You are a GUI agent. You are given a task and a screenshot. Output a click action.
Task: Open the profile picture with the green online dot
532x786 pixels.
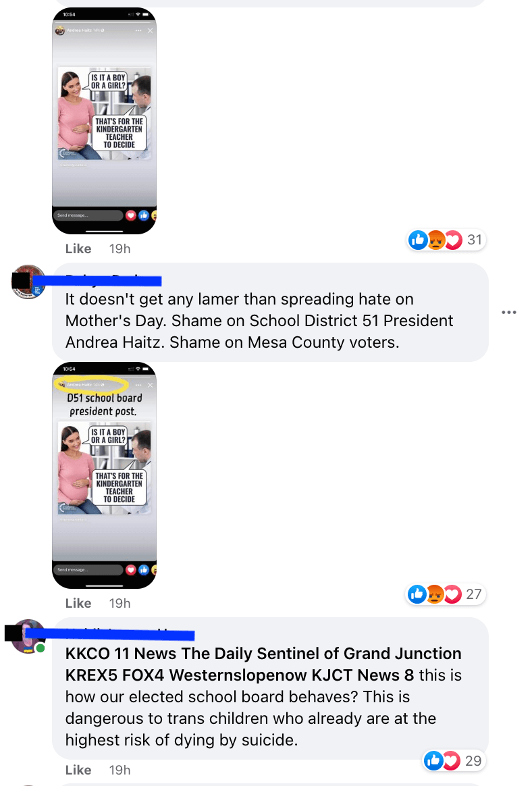point(28,636)
